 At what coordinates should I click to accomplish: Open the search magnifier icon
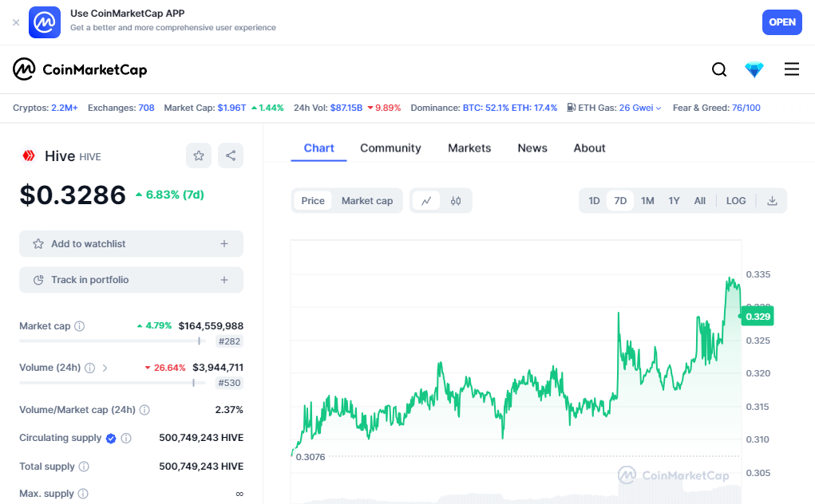pyautogui.click(x=719, y=69)
